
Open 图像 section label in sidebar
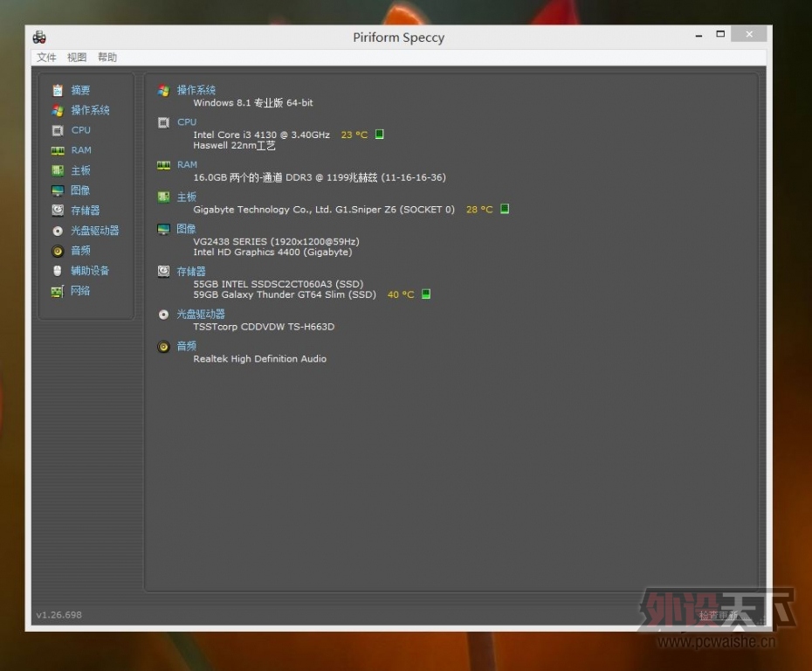pos(80,190)
